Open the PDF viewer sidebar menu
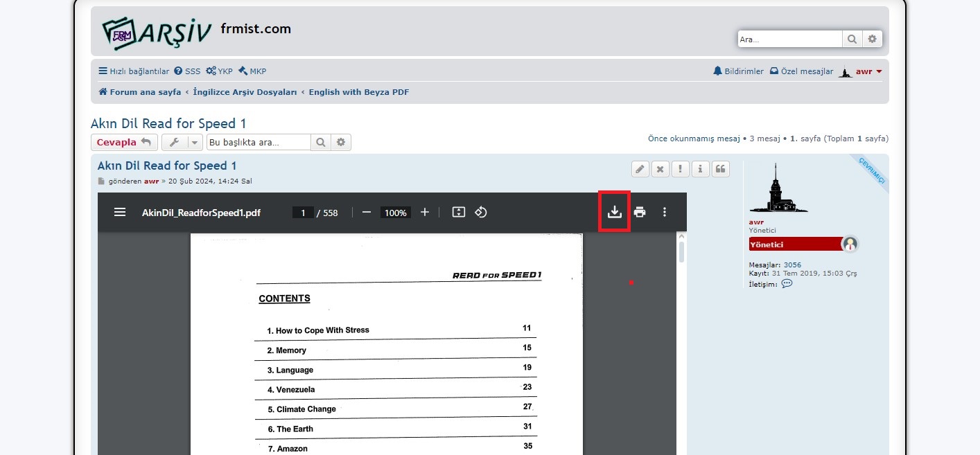980x455 pixels. (120, 212)
